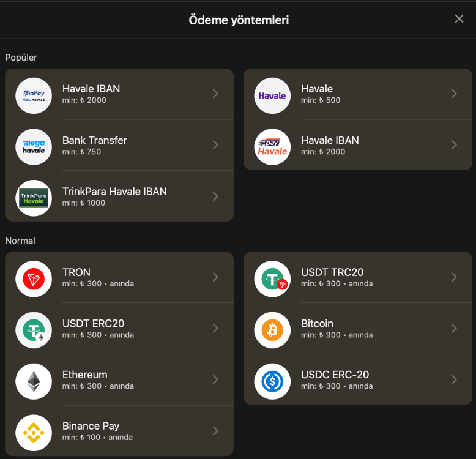Click the blue USDC ERC-20 icon
The height and width of the screenshot is (459, 476).
(x=272, y=381)
